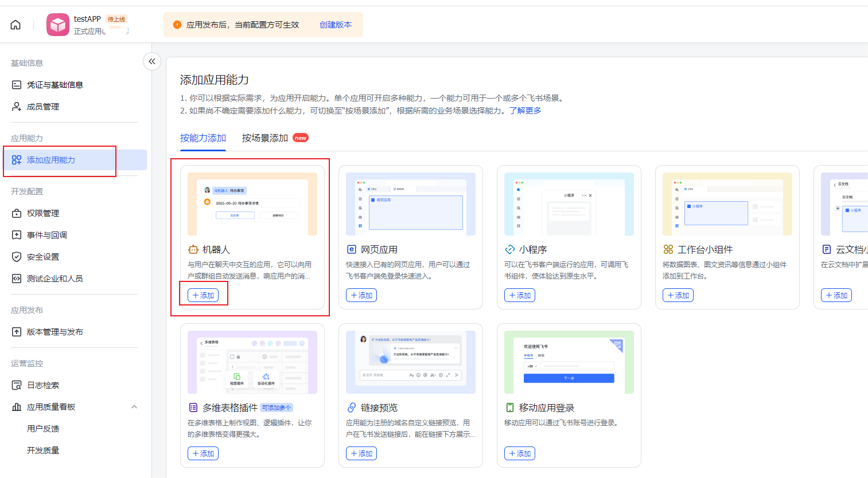868x478 pixels.
Task: Select 用户反馈 submenu item
Action: 43,429
